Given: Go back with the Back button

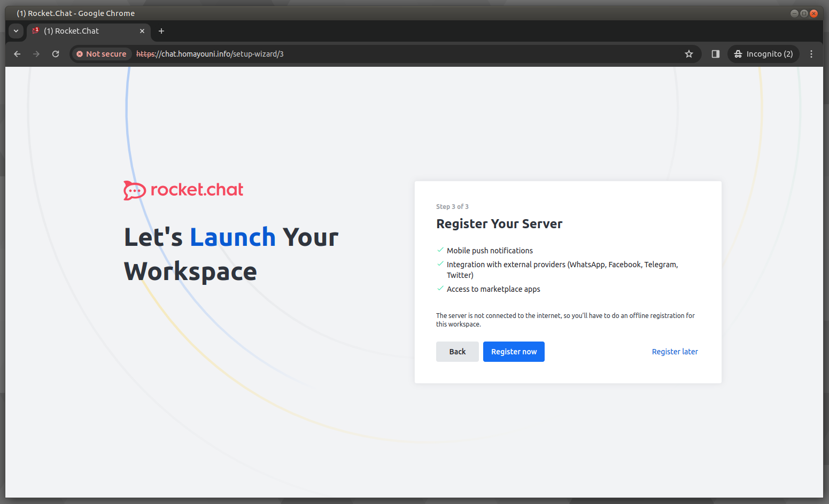Looking at the screenshot, I should (457, 352).
